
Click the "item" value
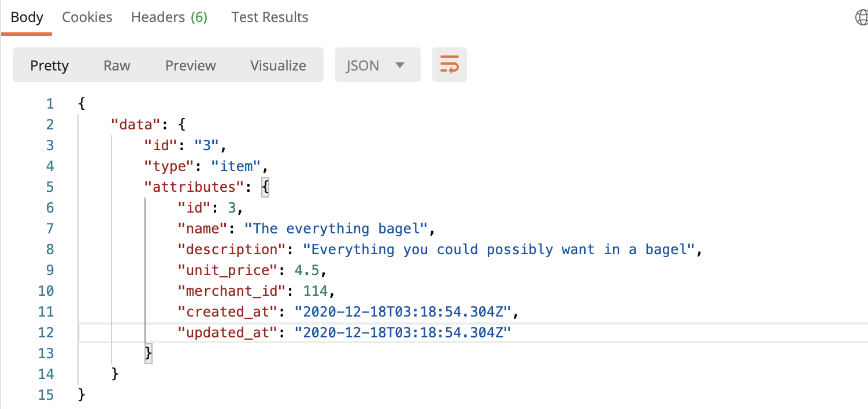(x=236, y=166)
